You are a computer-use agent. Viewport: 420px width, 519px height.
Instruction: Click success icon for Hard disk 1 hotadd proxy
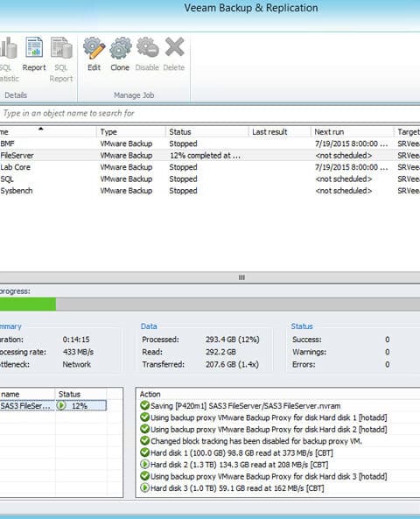144,417
